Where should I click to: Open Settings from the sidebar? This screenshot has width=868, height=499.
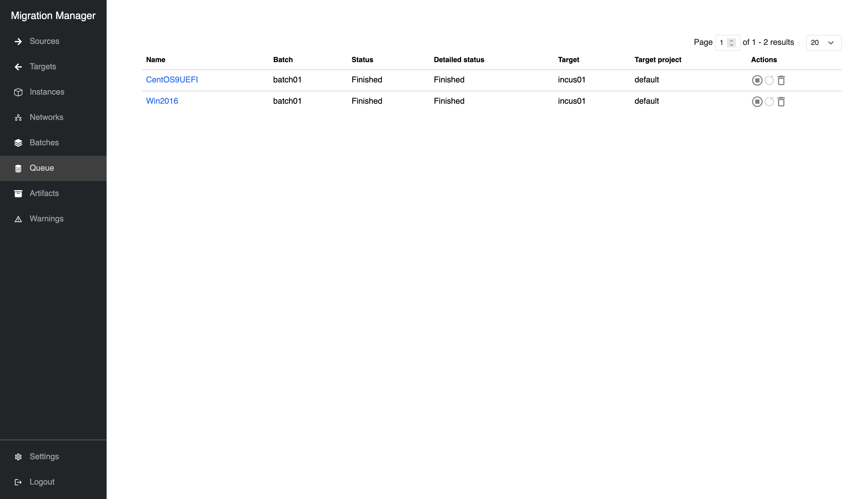tap(44, 456)
